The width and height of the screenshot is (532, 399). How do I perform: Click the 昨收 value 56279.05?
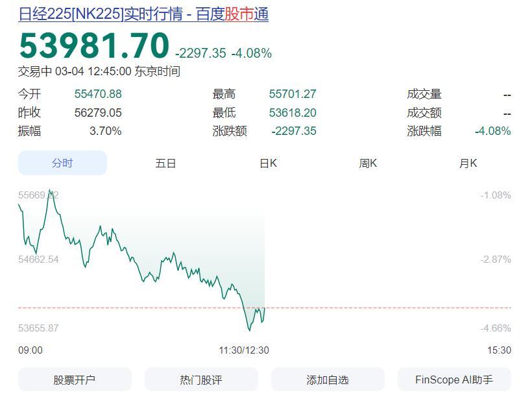(x=98, y=113)
